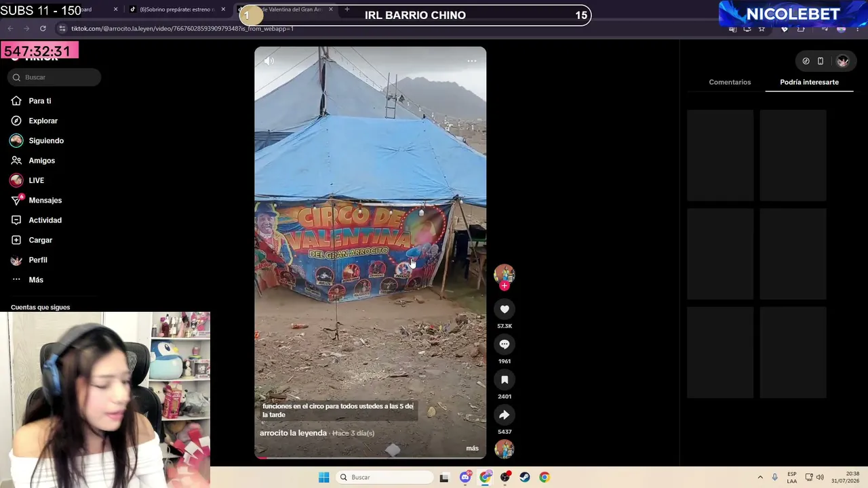Open the creator avatar beside the video
This screenshot has height=488, width=868.
pyautogui.click(x=504, y=274)
